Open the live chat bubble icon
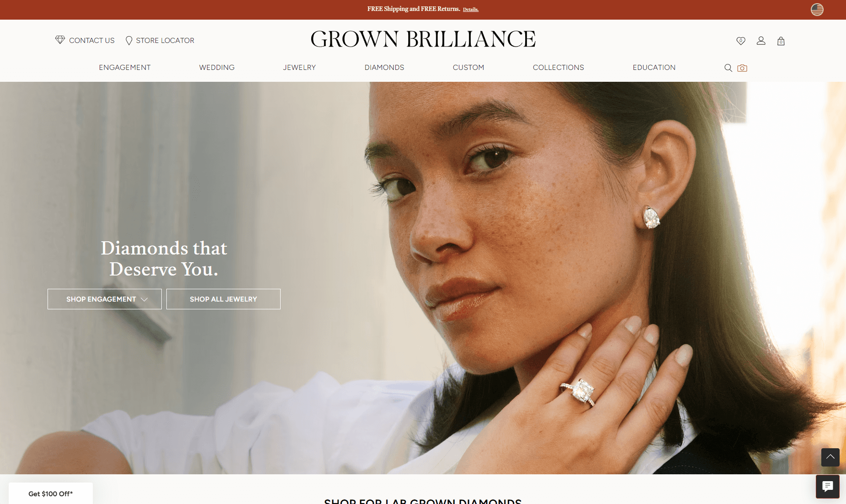846x504 pixels. pos(828,486)
